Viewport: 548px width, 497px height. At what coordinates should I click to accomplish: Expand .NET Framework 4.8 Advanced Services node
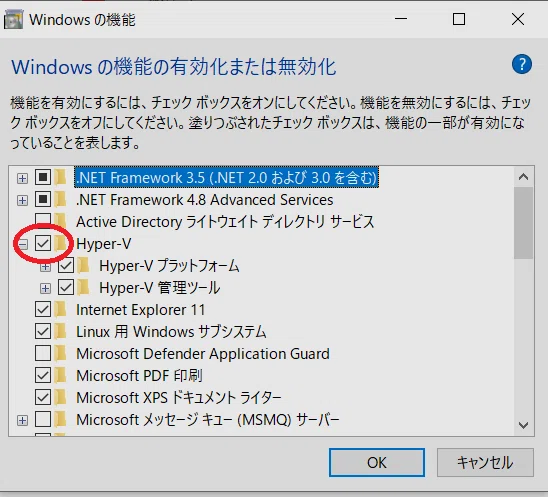(22, 200)
